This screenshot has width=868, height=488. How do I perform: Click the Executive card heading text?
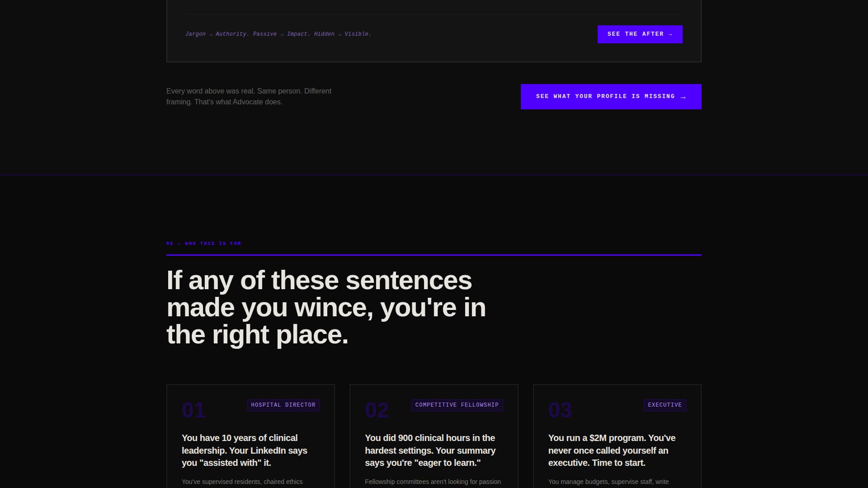coord(611,450)
